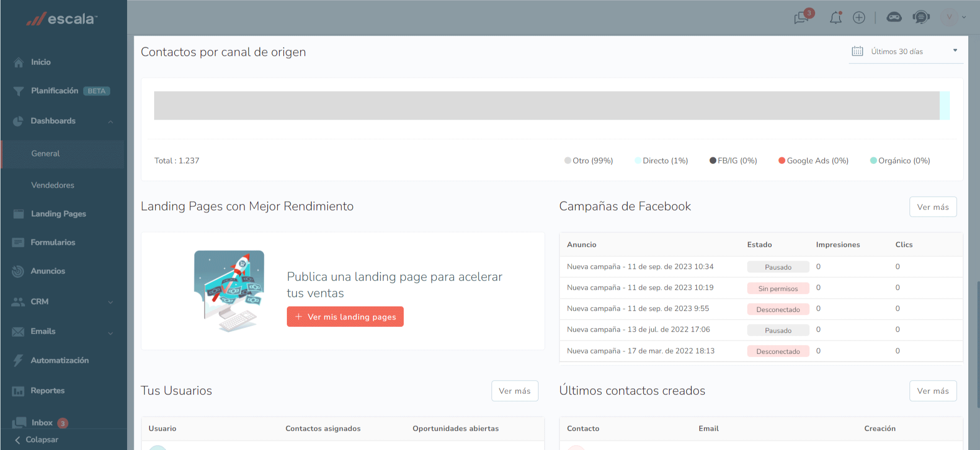Click Ver más for Campañas de Facebook
The height and width of the screenshot is (450, 980).
[933, 207]
